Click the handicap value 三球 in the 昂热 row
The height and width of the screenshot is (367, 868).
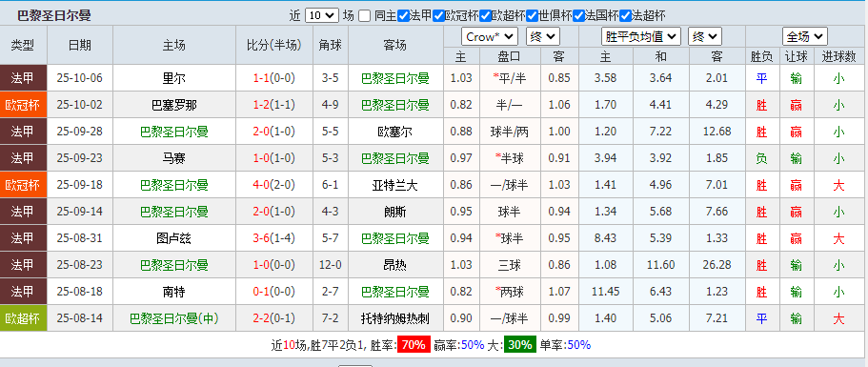coord(510,265)
